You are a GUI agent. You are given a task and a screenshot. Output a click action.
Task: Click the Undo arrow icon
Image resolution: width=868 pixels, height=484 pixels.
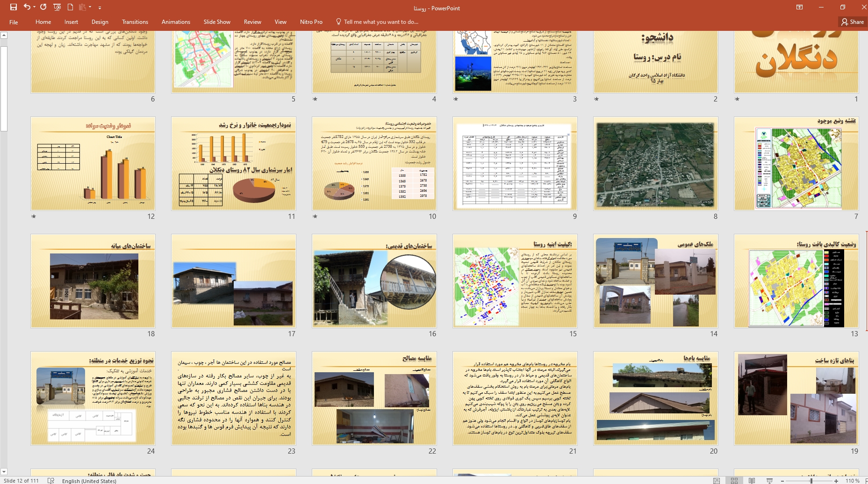[27, 7]
